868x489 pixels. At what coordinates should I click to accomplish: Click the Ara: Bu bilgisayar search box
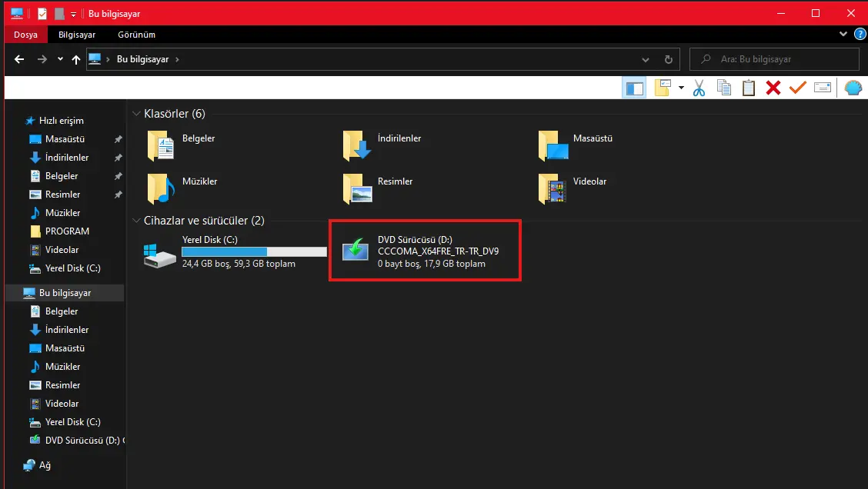tap(774, 59)
